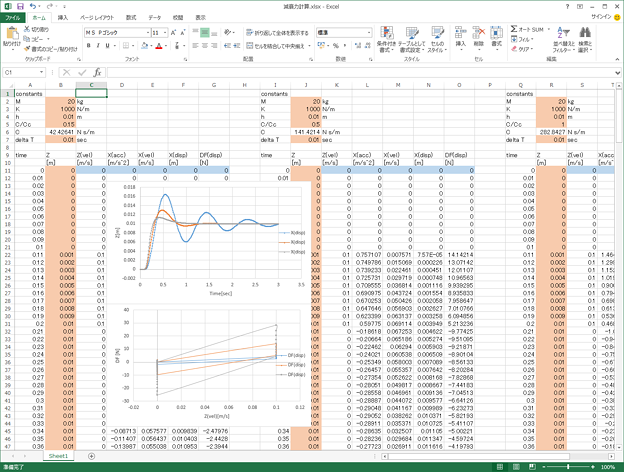Open the cell borders dropdown

click(133, 46)
